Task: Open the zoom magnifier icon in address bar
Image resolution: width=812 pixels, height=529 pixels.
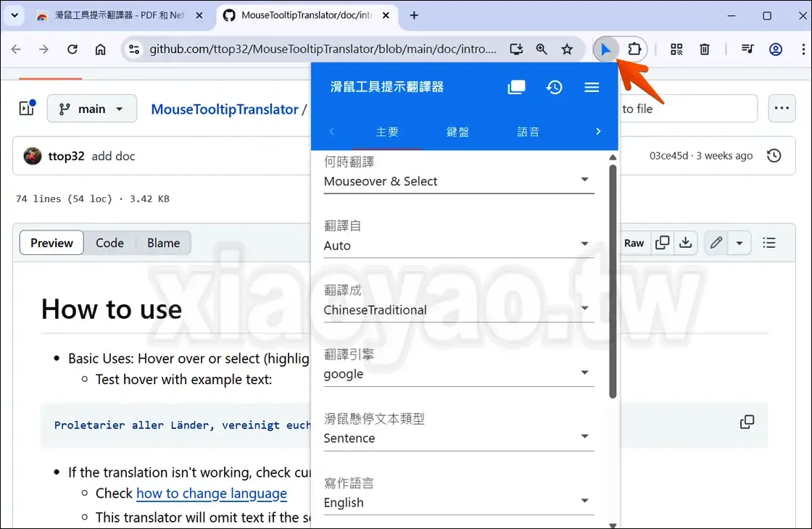Action: click(x=542, y=49)
